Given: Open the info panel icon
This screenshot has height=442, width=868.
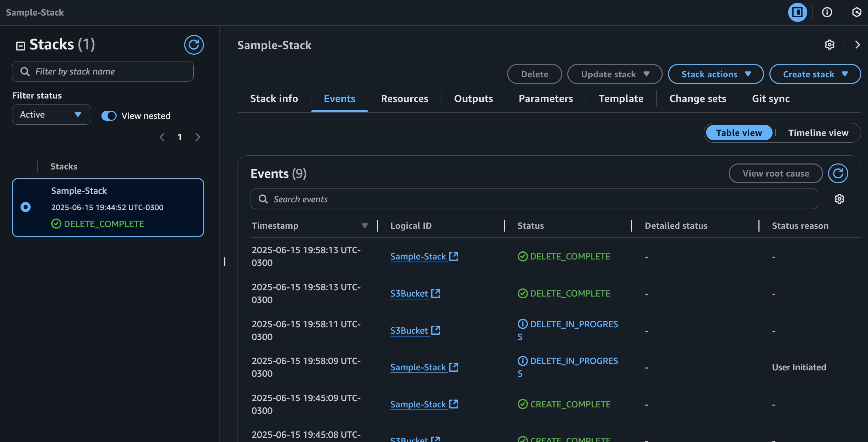Looking at the screenshot, I should (x=827, y=12).
